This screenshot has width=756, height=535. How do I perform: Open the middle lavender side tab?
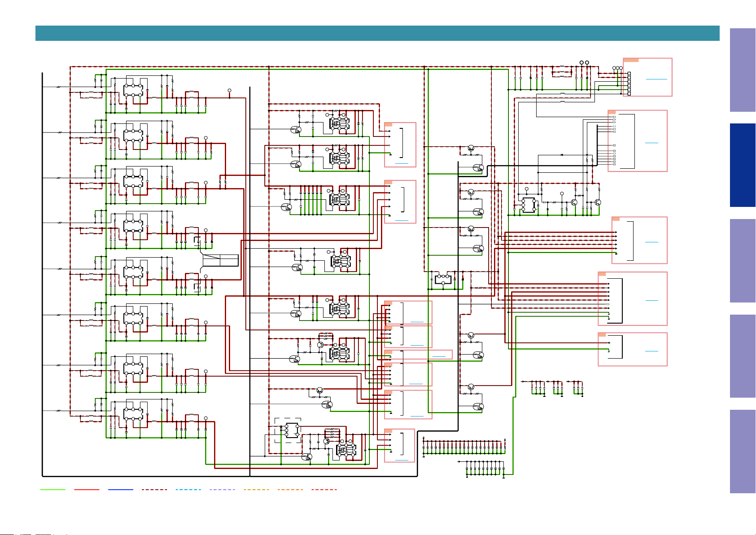point(743,261)
